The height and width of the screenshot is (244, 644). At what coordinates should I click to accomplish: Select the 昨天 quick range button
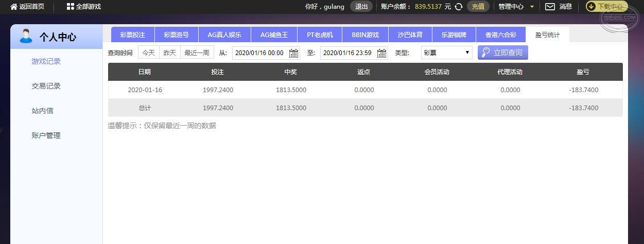pos(170,53)
